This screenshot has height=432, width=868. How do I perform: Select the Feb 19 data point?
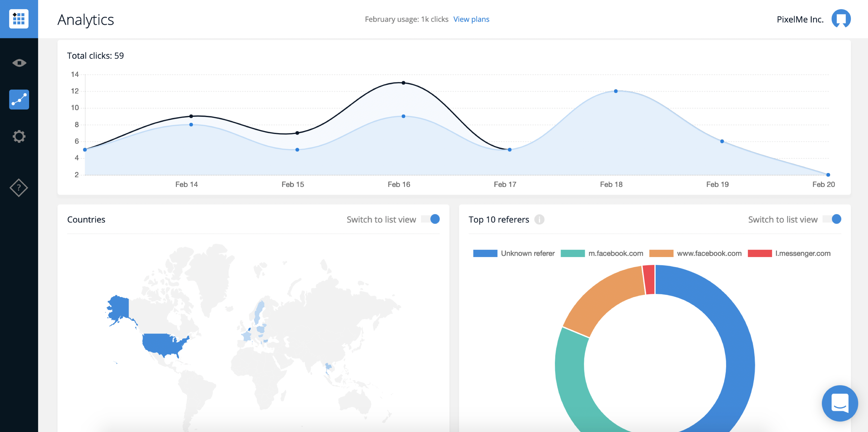click(x=722, y=142)
